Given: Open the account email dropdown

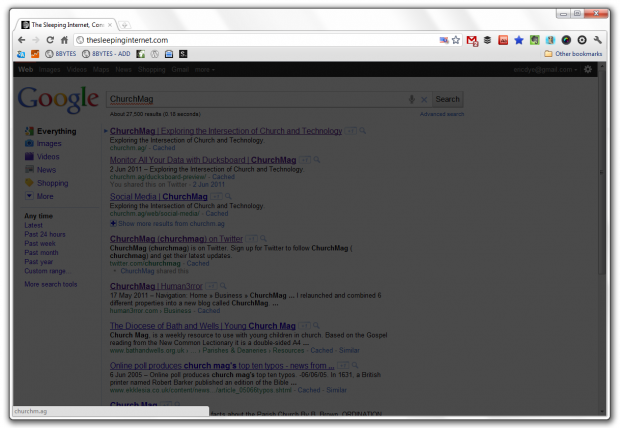Looking at the screenshot, I should [x=545, y=70].
